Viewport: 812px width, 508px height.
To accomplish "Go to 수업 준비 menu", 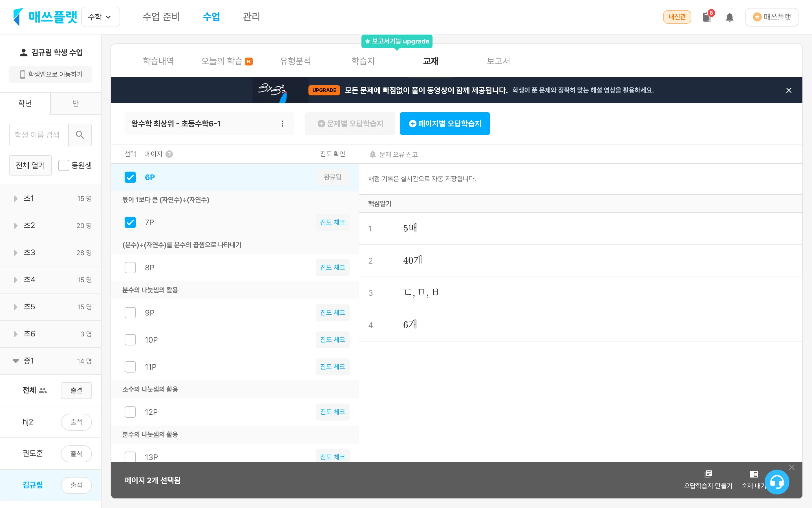I will coord(161,17).
